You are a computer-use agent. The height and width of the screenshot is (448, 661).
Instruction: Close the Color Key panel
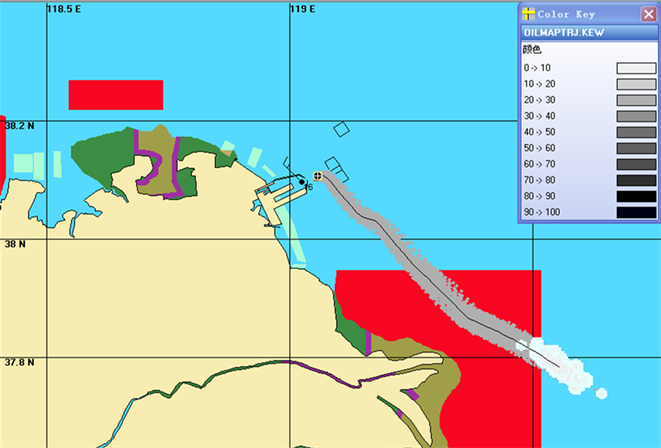click(x=648, y=14)
